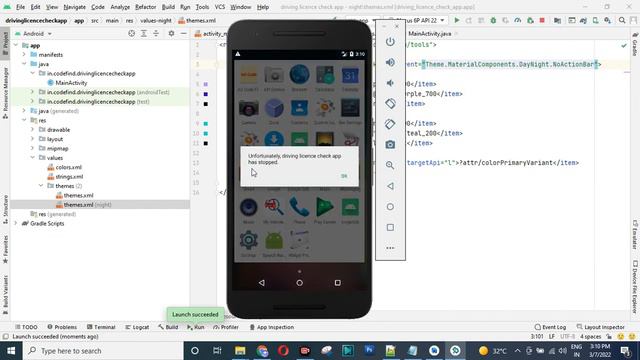The height and width of the screenshot is (360, 640).
Task: Rotate emulator right icon
Action: pos(390,124)
